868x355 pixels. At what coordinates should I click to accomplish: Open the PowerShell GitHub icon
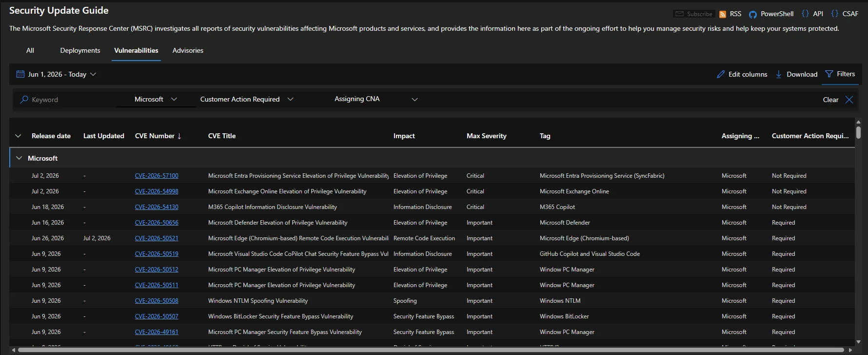point(753,14)
